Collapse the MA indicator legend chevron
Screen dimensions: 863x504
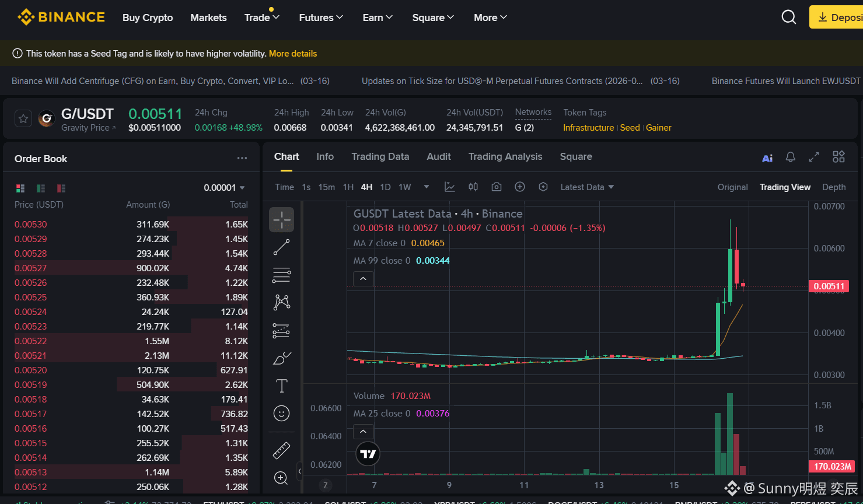pyautogui.click(x=363, y=279)
